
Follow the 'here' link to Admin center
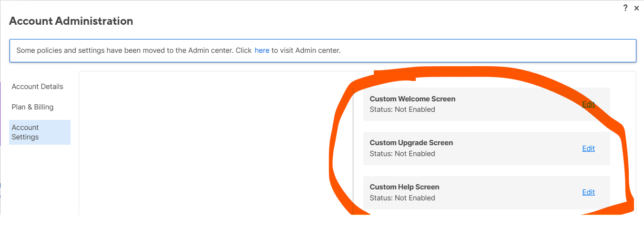coord(262,50)
